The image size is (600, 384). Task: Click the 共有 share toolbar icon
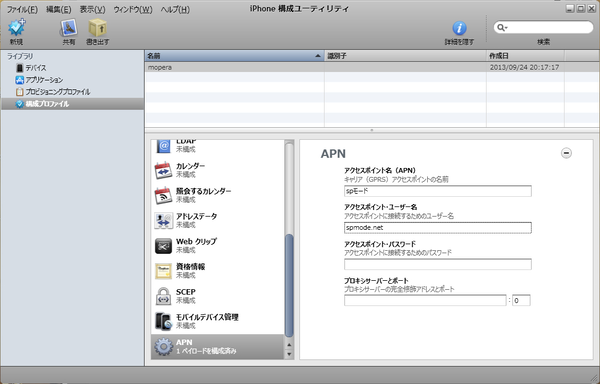tap(69, 28)
